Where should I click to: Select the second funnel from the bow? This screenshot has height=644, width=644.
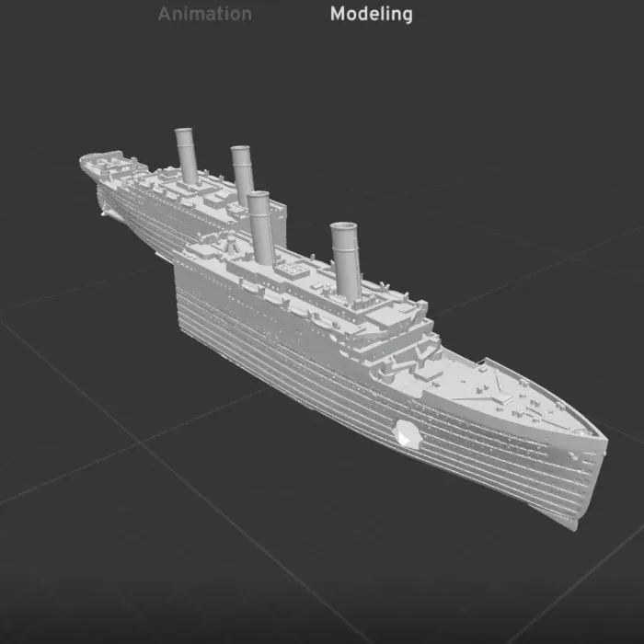tap(260, 230)
